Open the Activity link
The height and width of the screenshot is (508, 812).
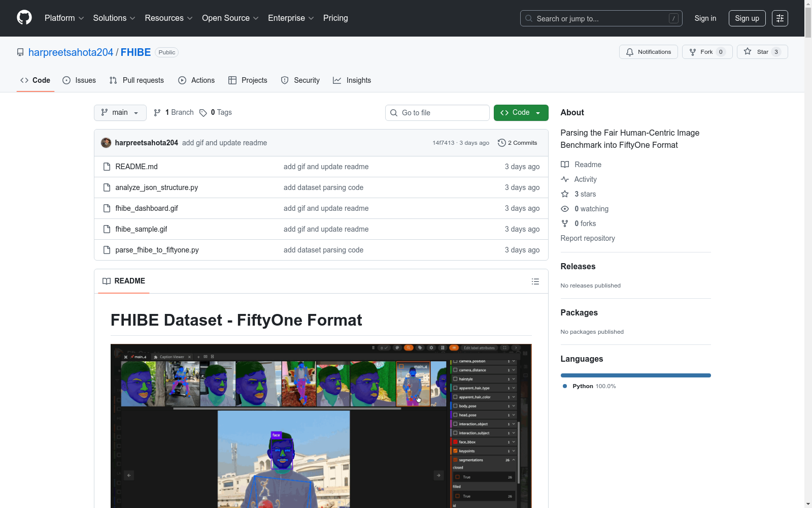click(579, 179)
